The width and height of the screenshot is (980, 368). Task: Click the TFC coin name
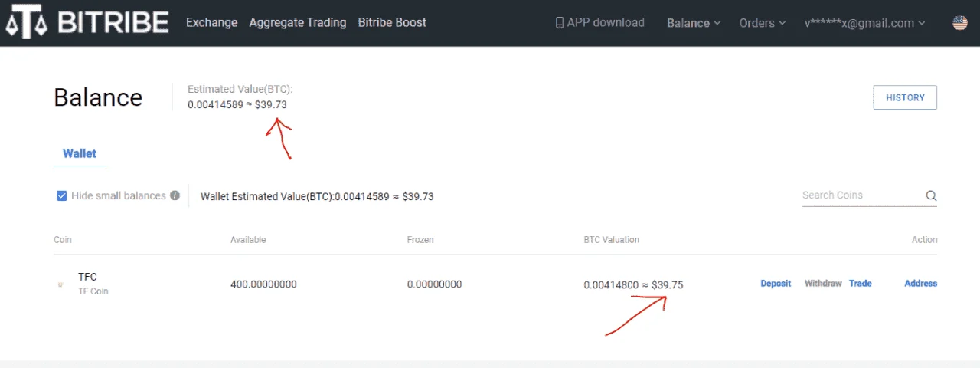(x=87, y=277)
